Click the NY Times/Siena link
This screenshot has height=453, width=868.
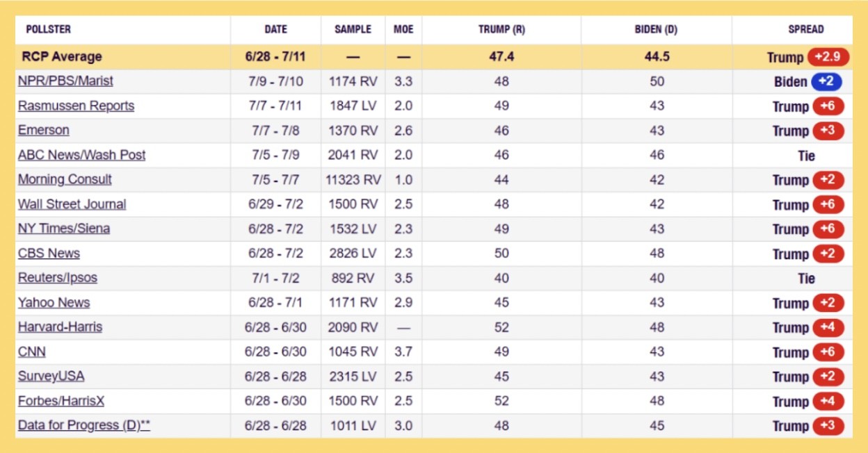coord(64,229)
